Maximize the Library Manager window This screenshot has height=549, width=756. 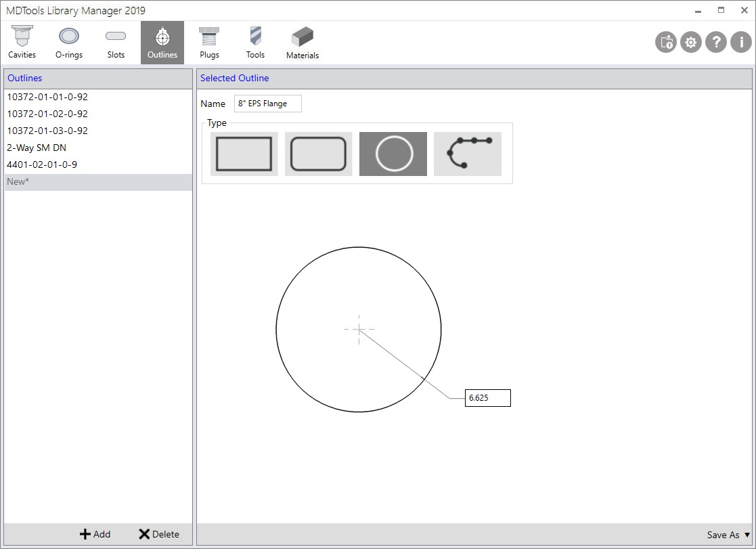tap(721, 11)
